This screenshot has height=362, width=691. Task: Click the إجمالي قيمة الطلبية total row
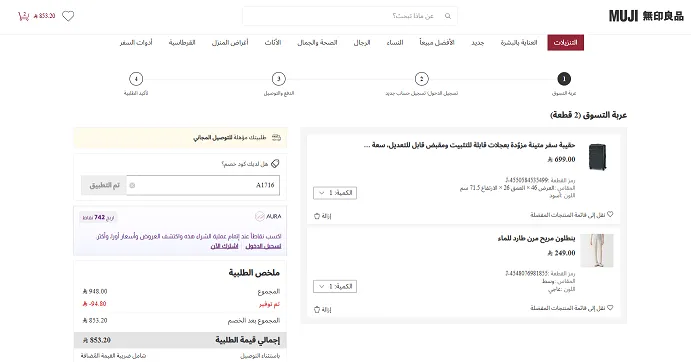coord(180,340)
